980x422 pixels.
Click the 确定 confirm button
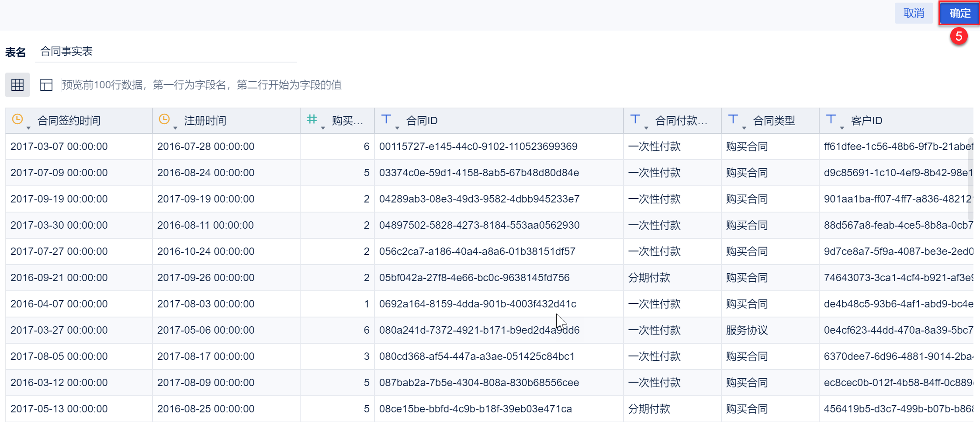click(959, 13)
